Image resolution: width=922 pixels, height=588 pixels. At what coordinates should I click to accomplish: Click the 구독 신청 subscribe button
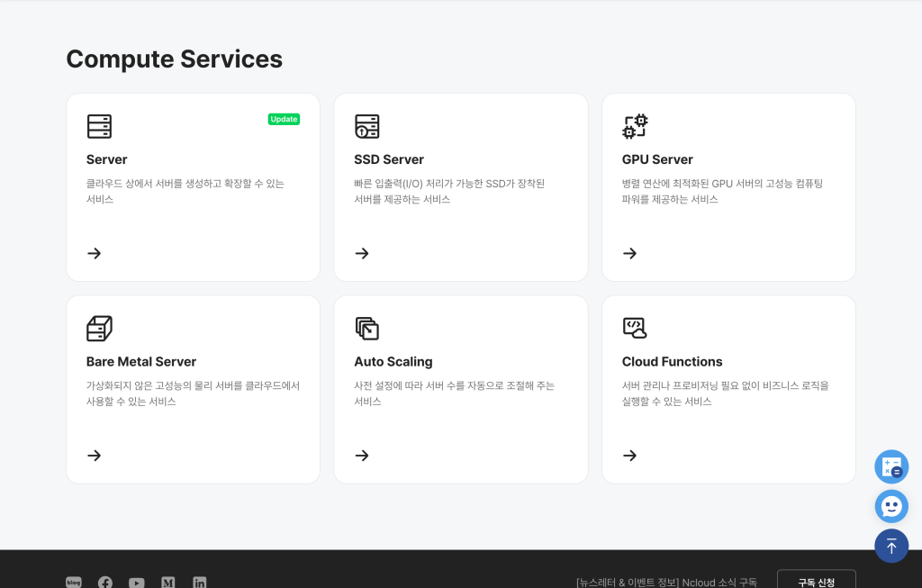click(816, 581)
